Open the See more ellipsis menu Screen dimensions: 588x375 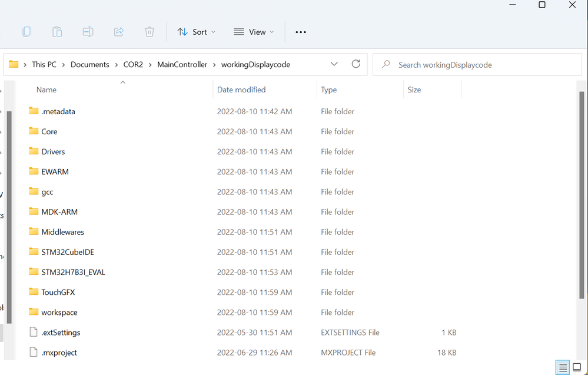(301, 32)
